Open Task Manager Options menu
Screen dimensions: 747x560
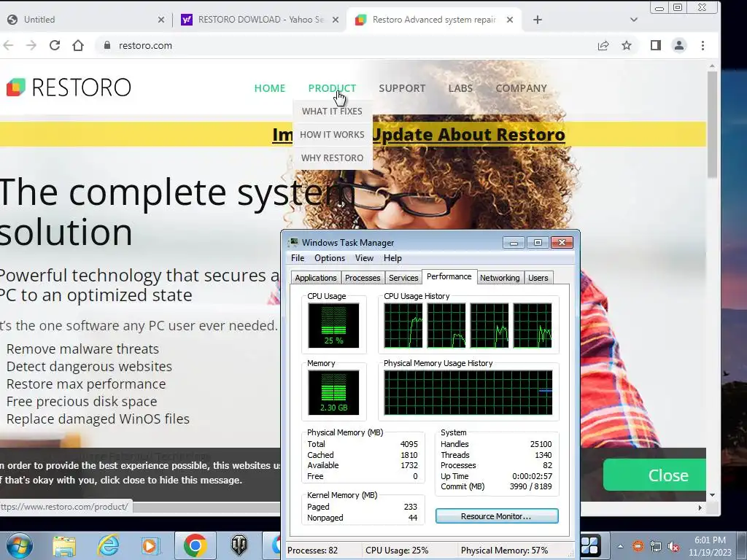[x=330, y=257]
